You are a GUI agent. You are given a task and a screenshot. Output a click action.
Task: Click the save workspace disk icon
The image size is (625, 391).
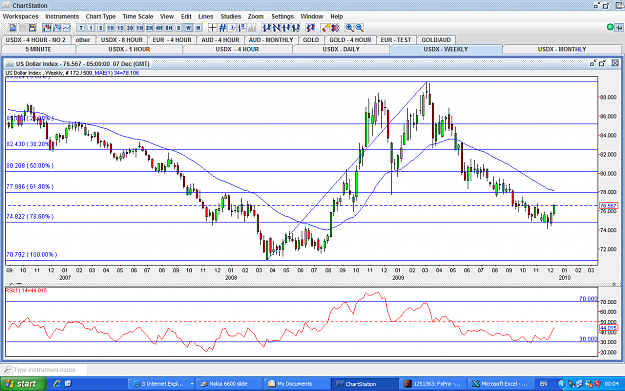[32, 28]
